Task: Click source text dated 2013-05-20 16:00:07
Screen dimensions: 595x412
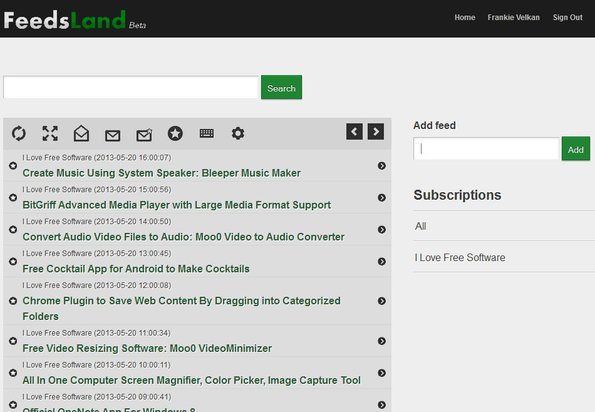Action: coord(96,157)
